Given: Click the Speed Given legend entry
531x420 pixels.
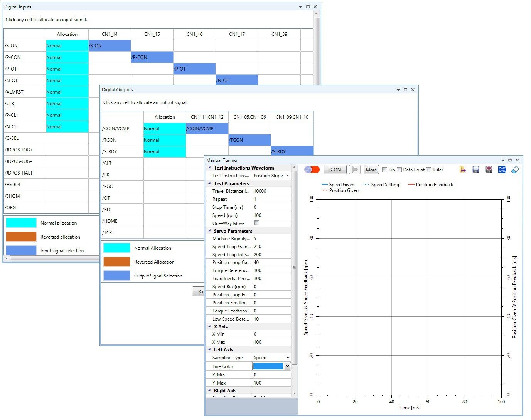Looking at the screenshot, I should (x=338, y=185).
